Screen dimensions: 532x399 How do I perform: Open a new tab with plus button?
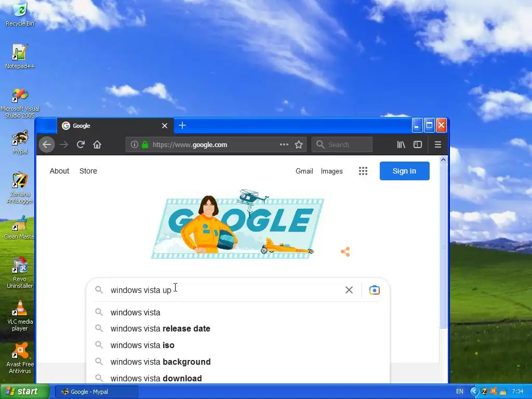[x=182, y=126]
